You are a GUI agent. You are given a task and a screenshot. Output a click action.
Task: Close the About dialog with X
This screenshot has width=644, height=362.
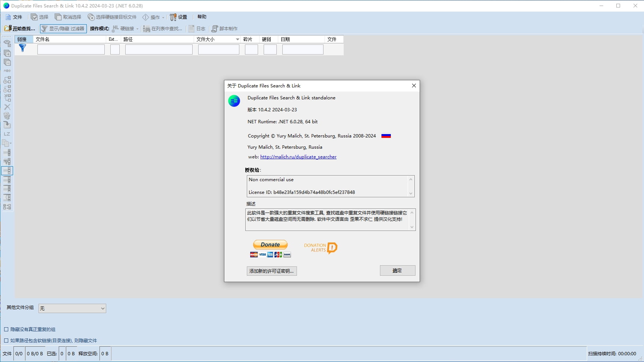pos(414,86)
